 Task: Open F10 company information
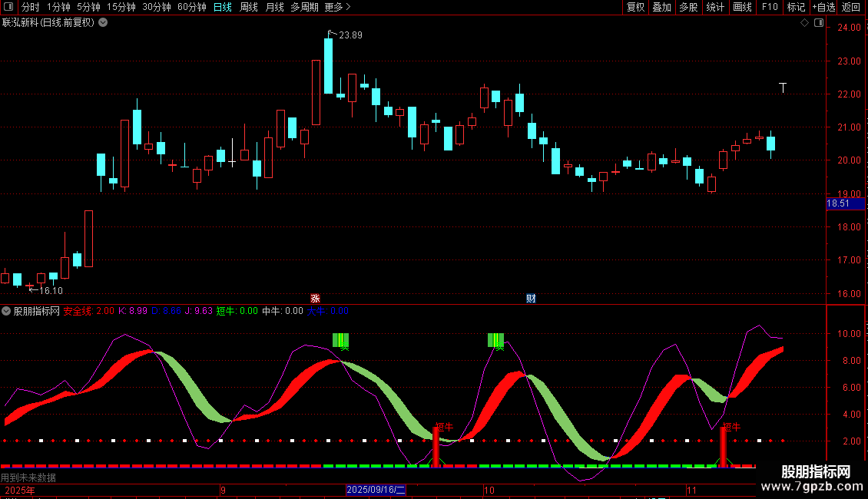pyautogui.click(x=770, y=7)
